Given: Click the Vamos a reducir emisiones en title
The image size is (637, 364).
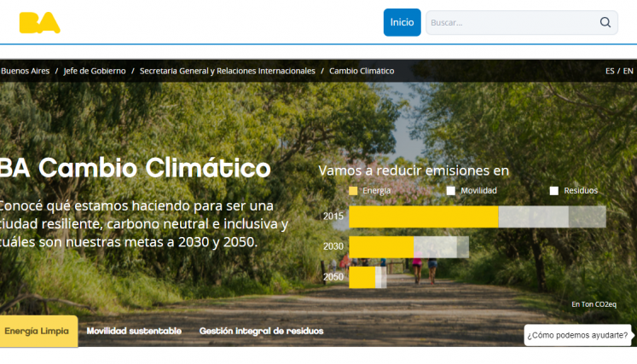Looking at the screenshot, I should pos(414,170).
